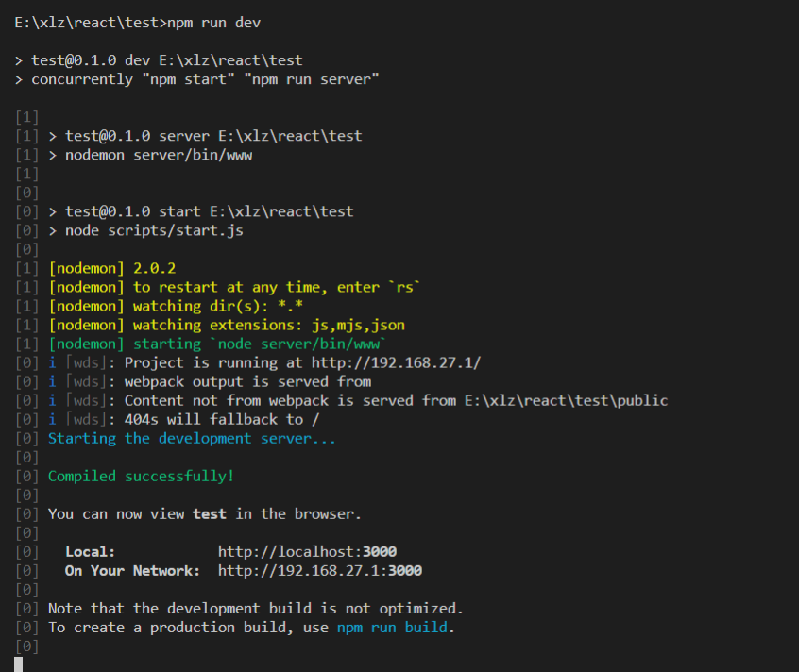Open the http://192.168.27.1/ project URL

click(396, 363)
